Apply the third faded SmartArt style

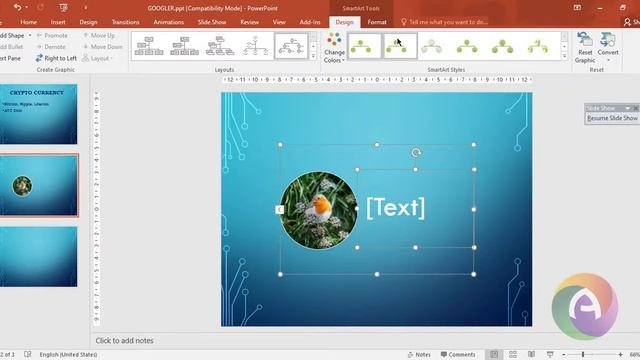point(431,46)
